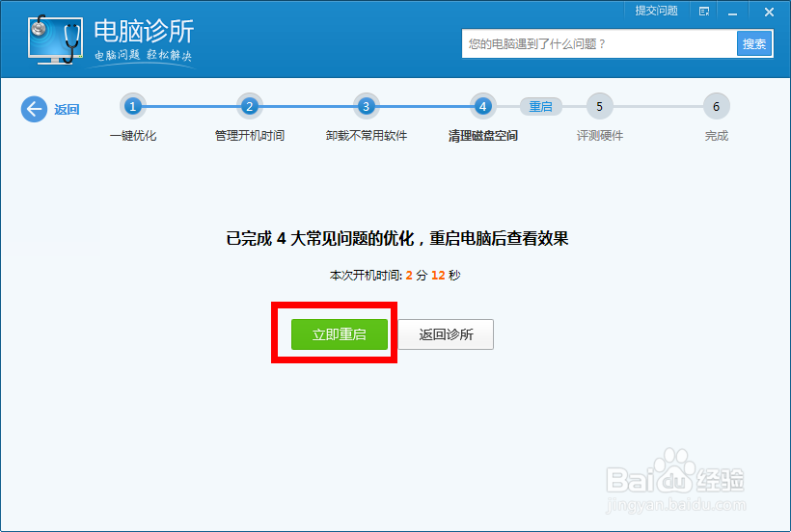The image size is (791, 532).
Task: Click the 电脑诊所 stethoscope monitor logo
Action: click(55, 40)
